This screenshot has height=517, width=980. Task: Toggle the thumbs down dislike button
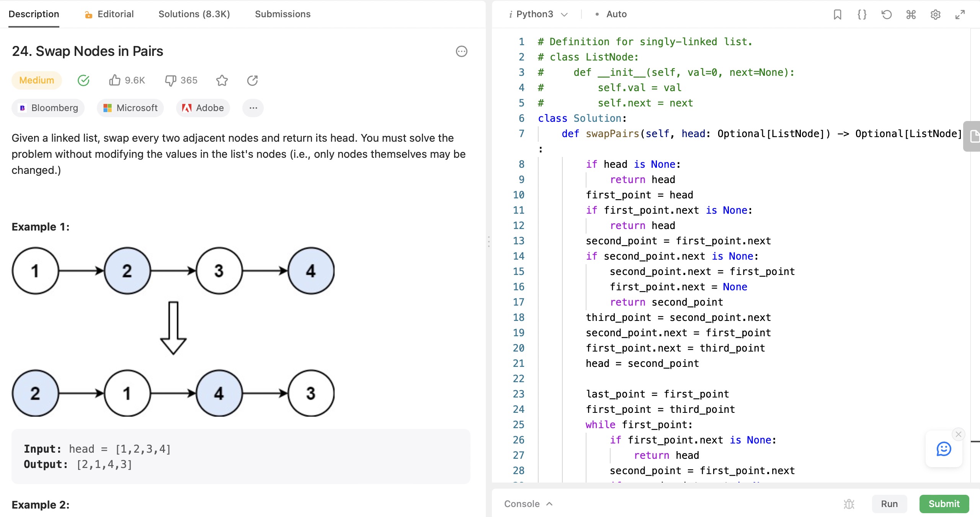(170, 80)
